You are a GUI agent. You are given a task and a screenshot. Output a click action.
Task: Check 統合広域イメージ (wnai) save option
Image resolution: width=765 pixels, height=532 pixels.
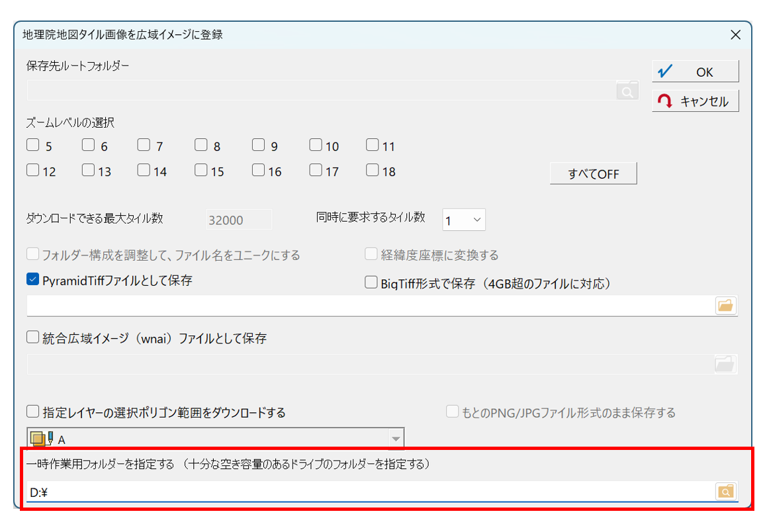[33, 338]
